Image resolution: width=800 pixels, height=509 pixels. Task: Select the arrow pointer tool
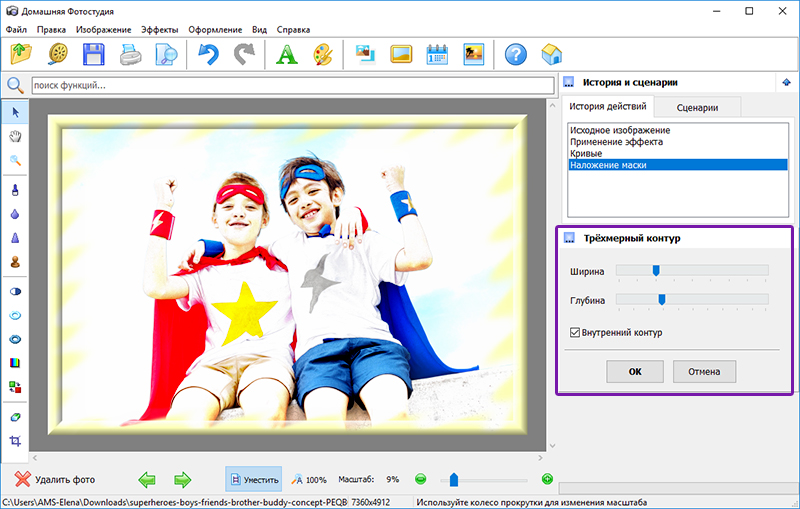[15, 112]
